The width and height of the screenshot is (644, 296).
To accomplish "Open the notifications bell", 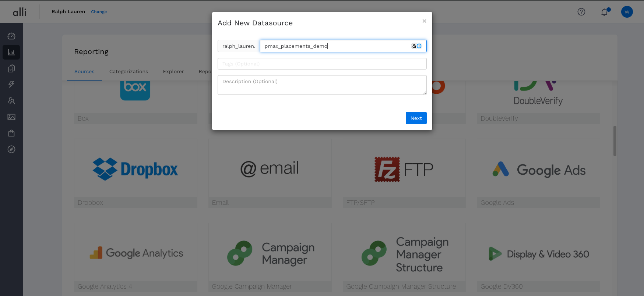I will click(x=604, y=12).
